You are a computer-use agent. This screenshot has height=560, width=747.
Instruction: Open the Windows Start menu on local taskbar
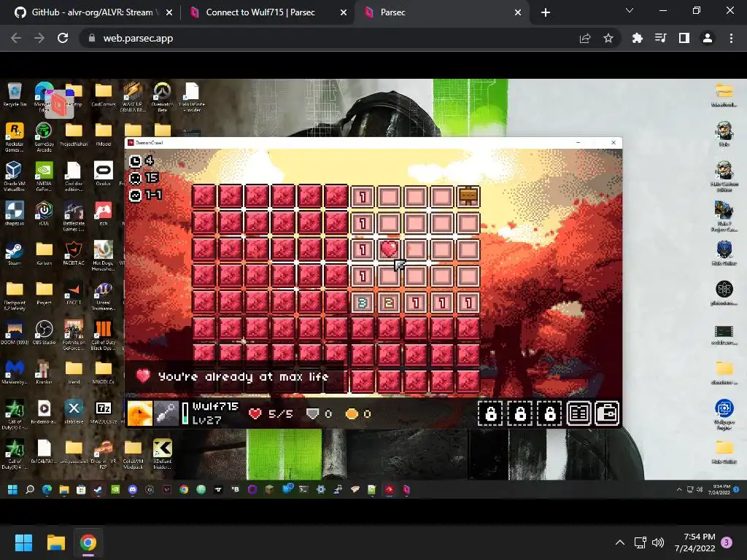coord(23,542)
